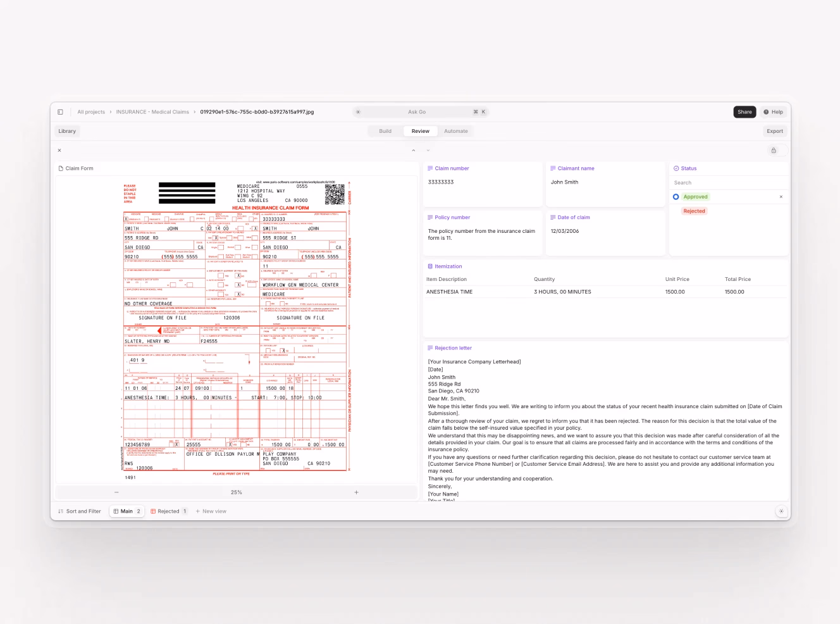Select claim number value 33333333
Screen dimensions: 840x624
(x=441, y=182)
